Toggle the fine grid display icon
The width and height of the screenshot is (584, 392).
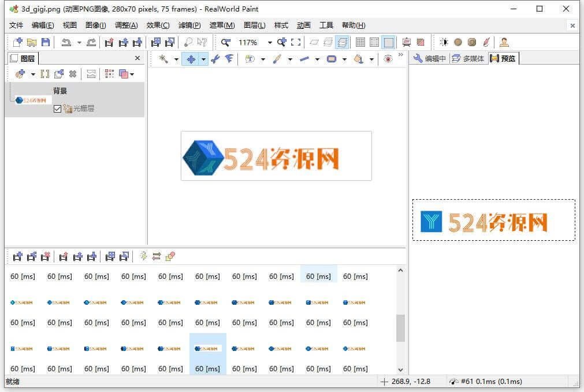(360, 42)
